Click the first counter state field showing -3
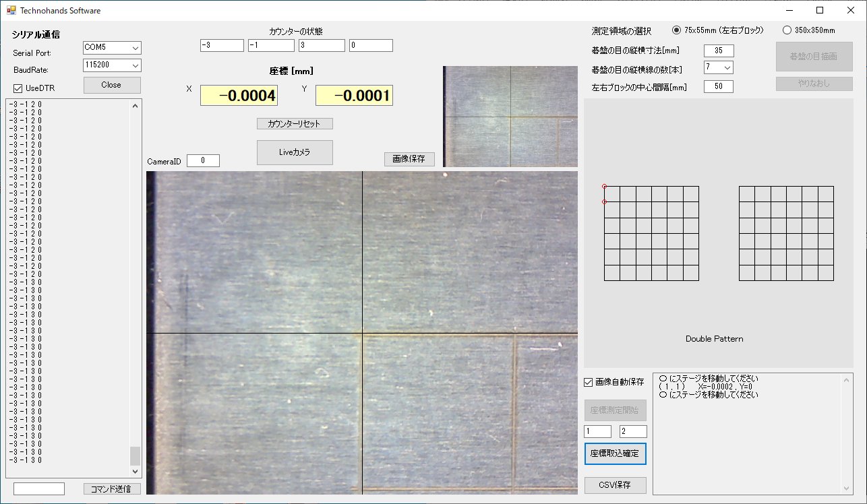867x504 pixels. (x=222, y=45)
